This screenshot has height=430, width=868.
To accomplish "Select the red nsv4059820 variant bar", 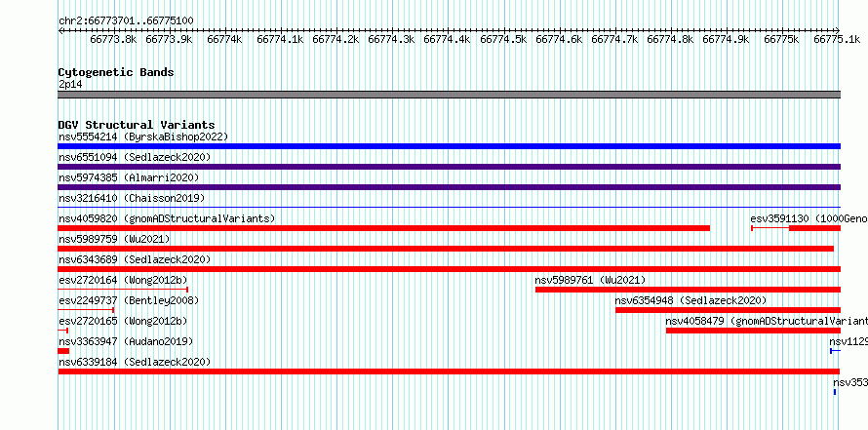I will click(x=383, y=228).
